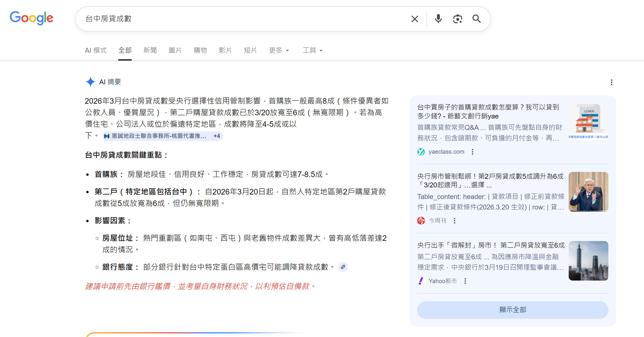Viewport: 644px width, 337px height.
Task: Expand the 更多 dropdown menu
Action: click(279, 50)
